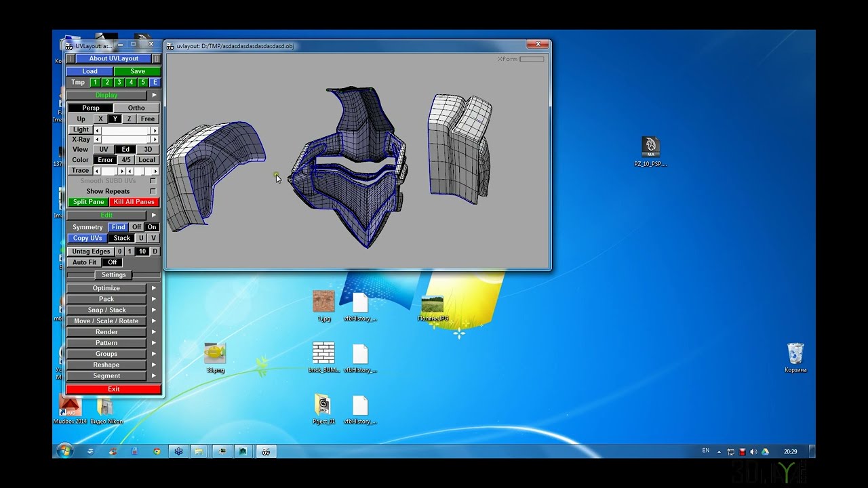868x488 pixels.
Task: Open About UVLayout
Action: [114, 59]
